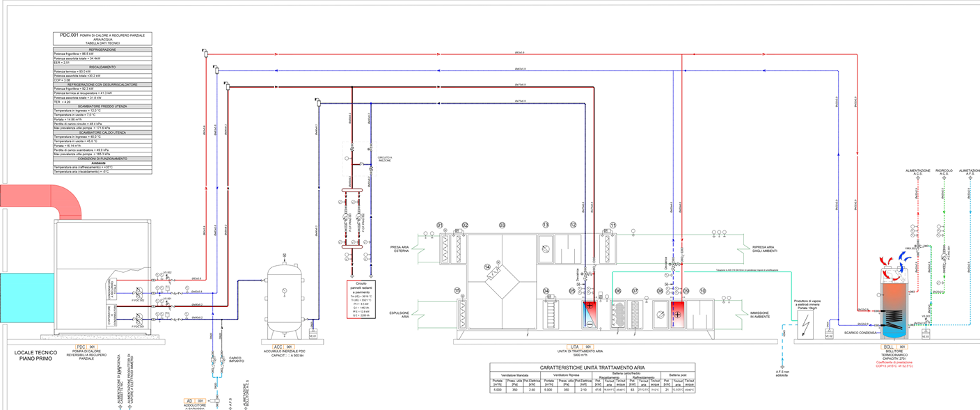Viewport: 980px width, 410px height.
Task: Click the circled tag 02
Action: coord(465,225)
